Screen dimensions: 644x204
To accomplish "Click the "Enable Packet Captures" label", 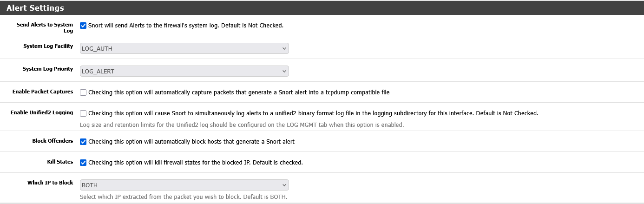I will coord(43,92).
